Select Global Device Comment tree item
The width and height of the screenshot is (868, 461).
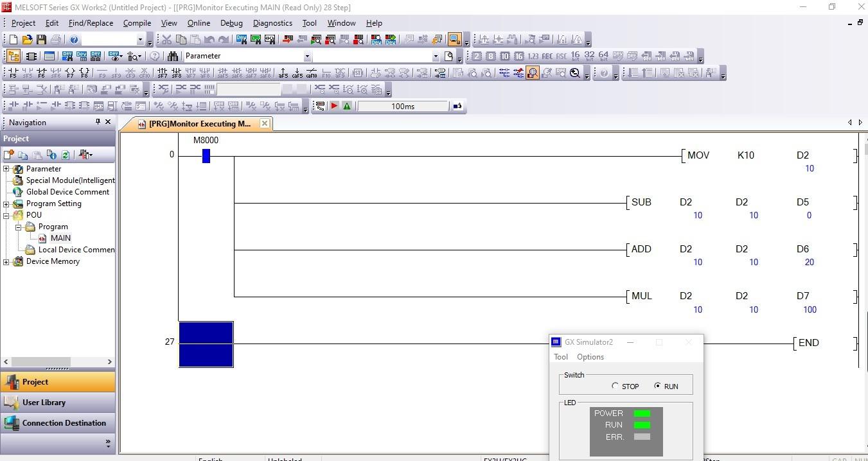tap(67, 192)
